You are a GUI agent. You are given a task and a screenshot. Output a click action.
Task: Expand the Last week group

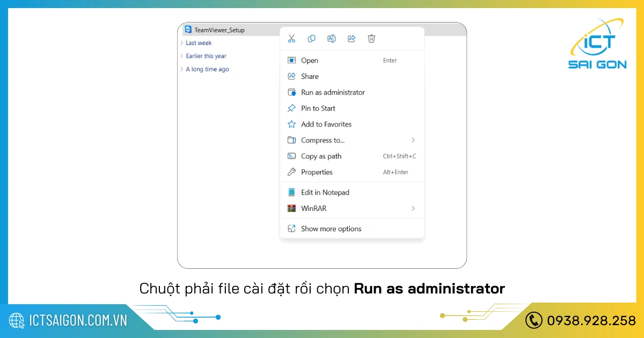tap(182, 43)
